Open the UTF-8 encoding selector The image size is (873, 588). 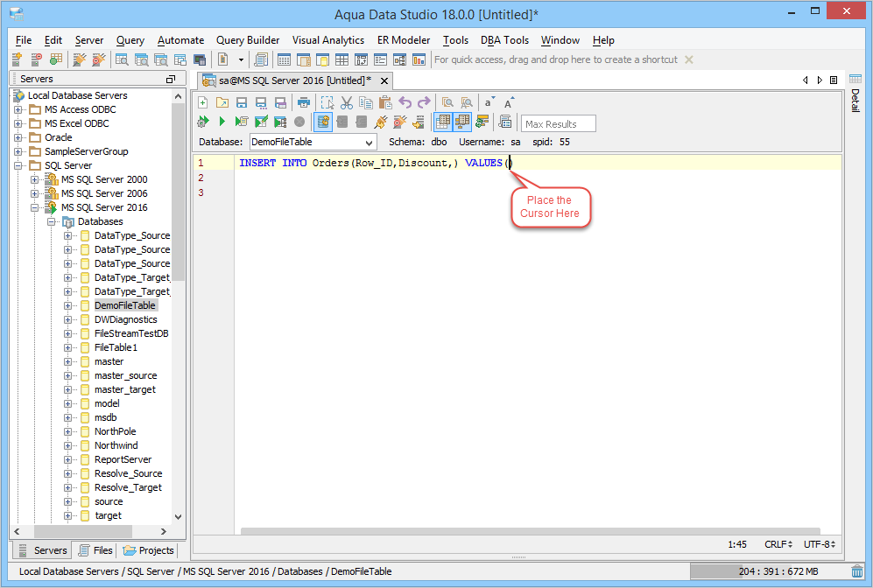[x=819, y=544]
